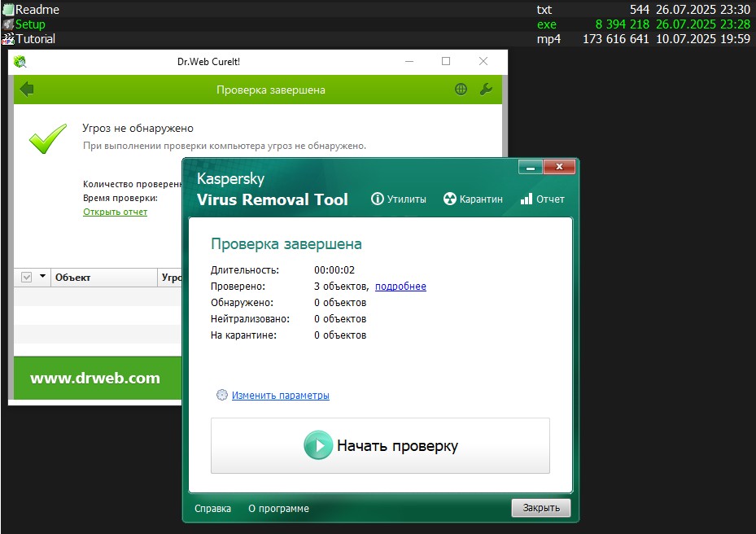
Task: Minimize the Kaspersky Virus Removal Tool window
Action: tap(531, 167)
